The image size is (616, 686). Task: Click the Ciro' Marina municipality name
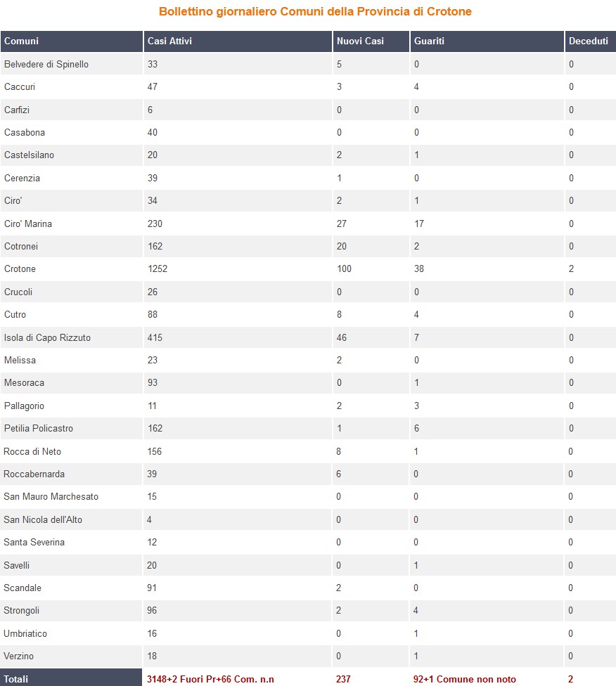(x=28, y=224)
